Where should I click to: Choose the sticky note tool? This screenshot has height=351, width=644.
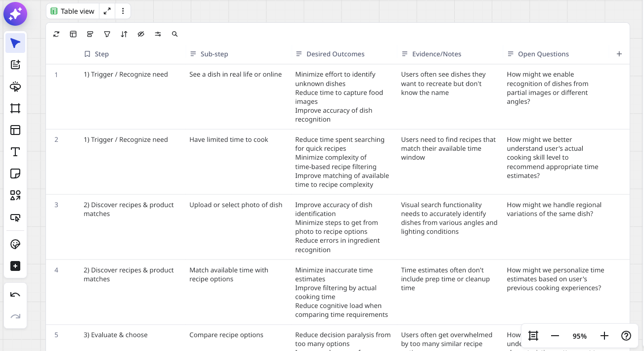point(15,174)
